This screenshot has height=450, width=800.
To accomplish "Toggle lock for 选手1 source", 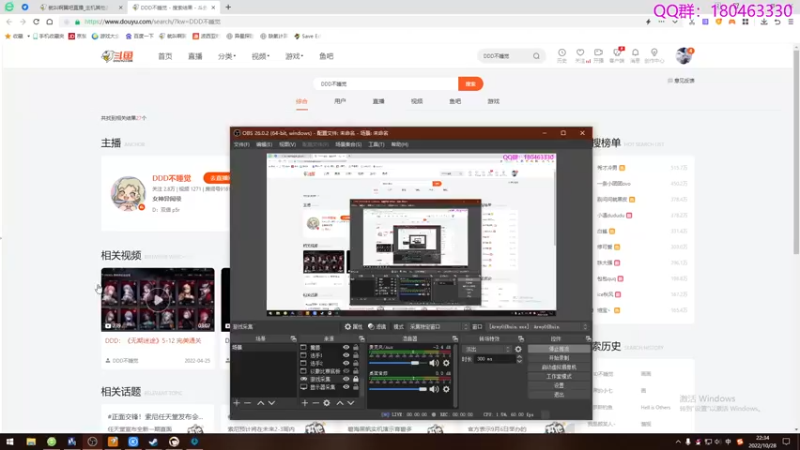I will click(x=356, y=356).
